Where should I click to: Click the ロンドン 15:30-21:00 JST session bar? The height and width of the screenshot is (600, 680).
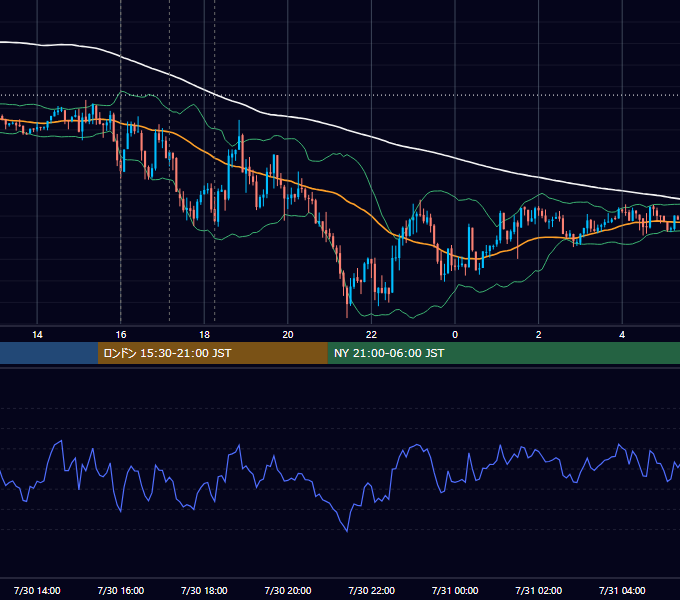point(212,353)
